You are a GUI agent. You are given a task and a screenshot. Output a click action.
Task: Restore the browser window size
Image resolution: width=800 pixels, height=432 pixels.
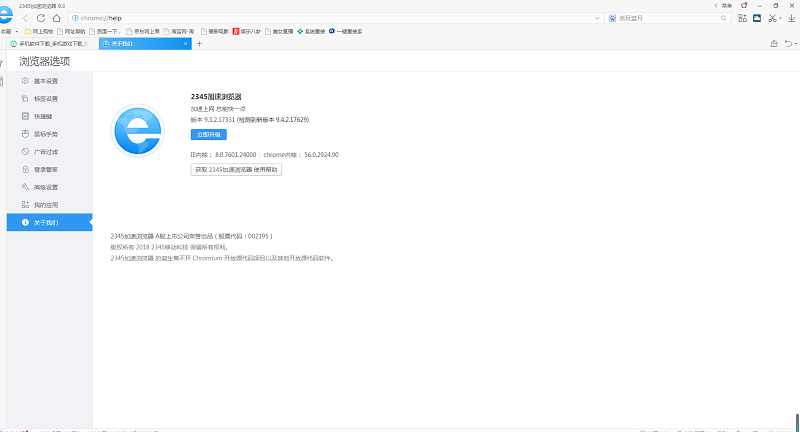776,6
